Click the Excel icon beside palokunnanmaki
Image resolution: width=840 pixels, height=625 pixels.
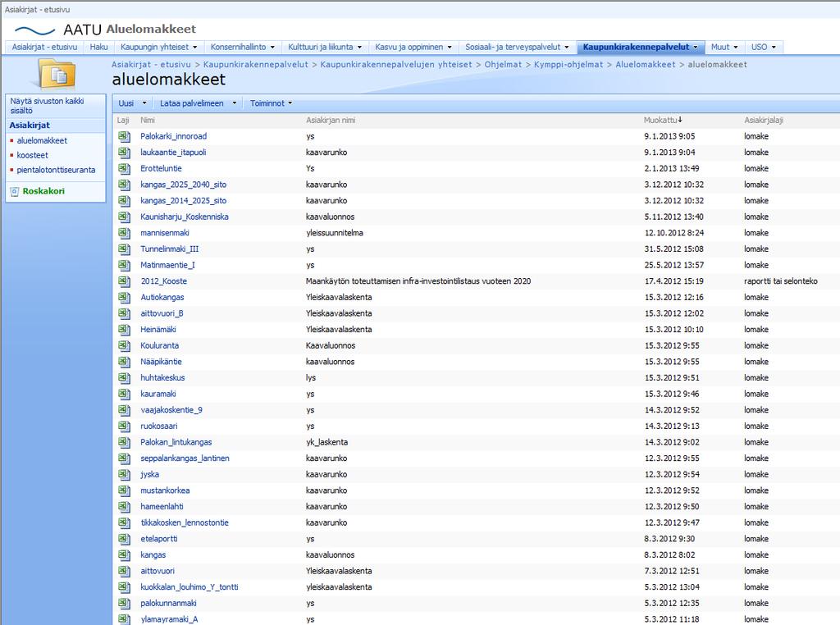[x=125, y=603]
